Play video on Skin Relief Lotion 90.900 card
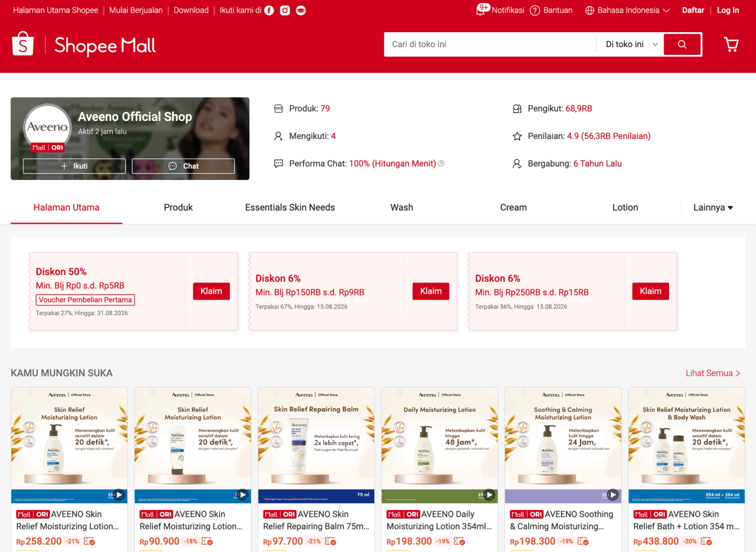 pos(242,495)
